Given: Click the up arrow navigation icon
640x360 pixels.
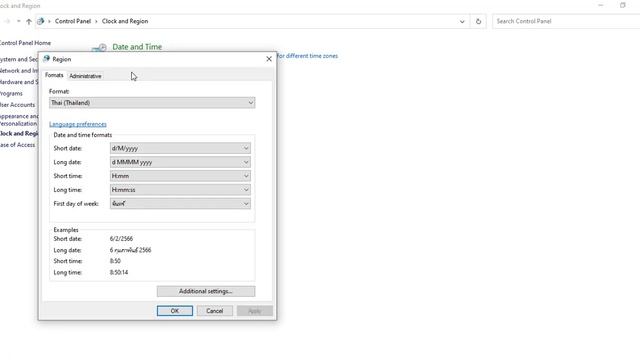Looking at the screenshot, I should [x=29, y=21].
